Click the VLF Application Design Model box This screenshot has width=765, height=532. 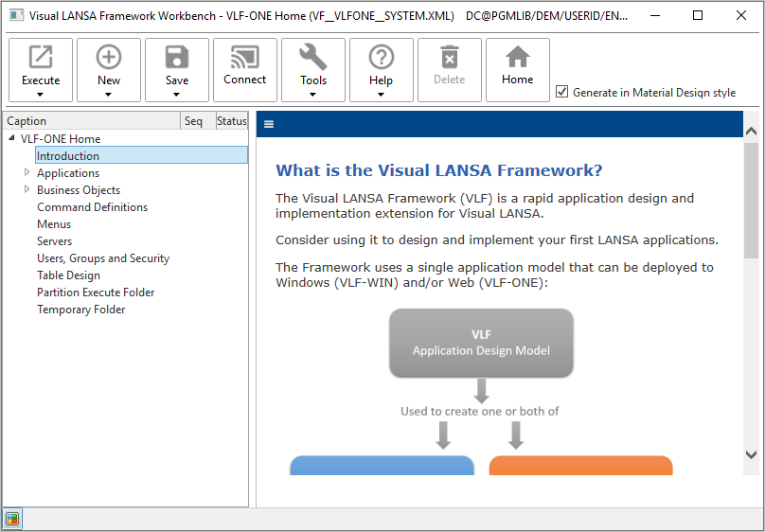pyautogui.click(x=481, y=343)
